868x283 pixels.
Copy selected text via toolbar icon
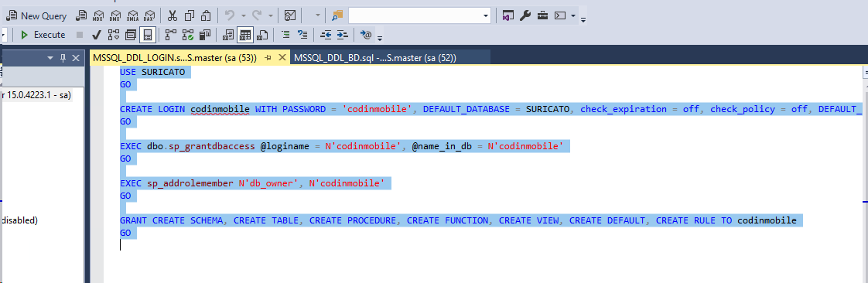tap(189, 16)
